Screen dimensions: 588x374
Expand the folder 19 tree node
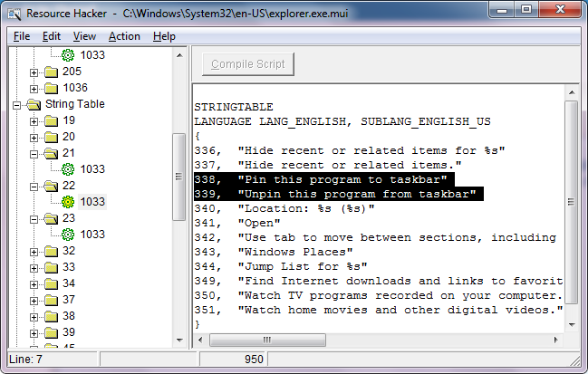pyautogui.click(x=34, y=121)
